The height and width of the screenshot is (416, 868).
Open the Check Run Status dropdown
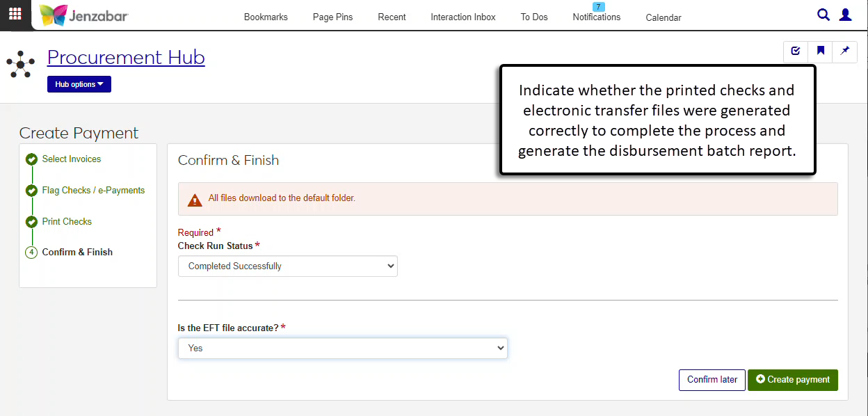coord(287,266)
